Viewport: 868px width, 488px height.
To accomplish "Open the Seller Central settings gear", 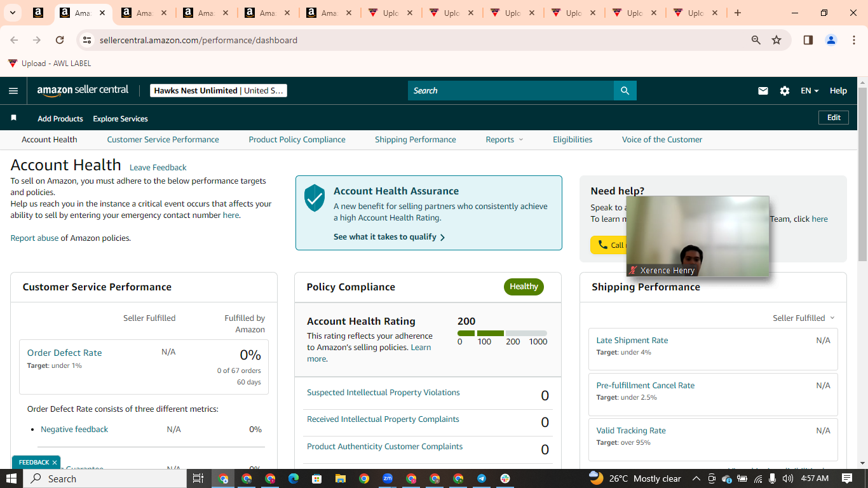I will (785, 91).
